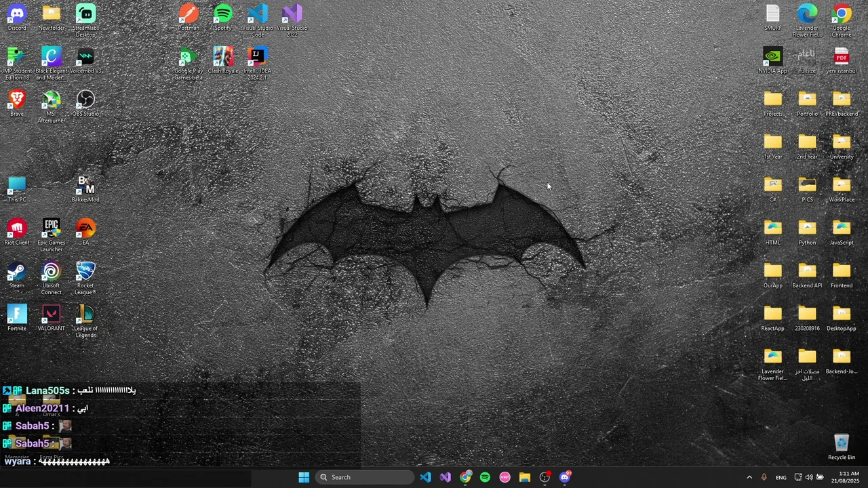This screenshot has width=868, height=488.
Task: Open JMP Student Edition 18 shortcut
Action: (x=17, y=64)
